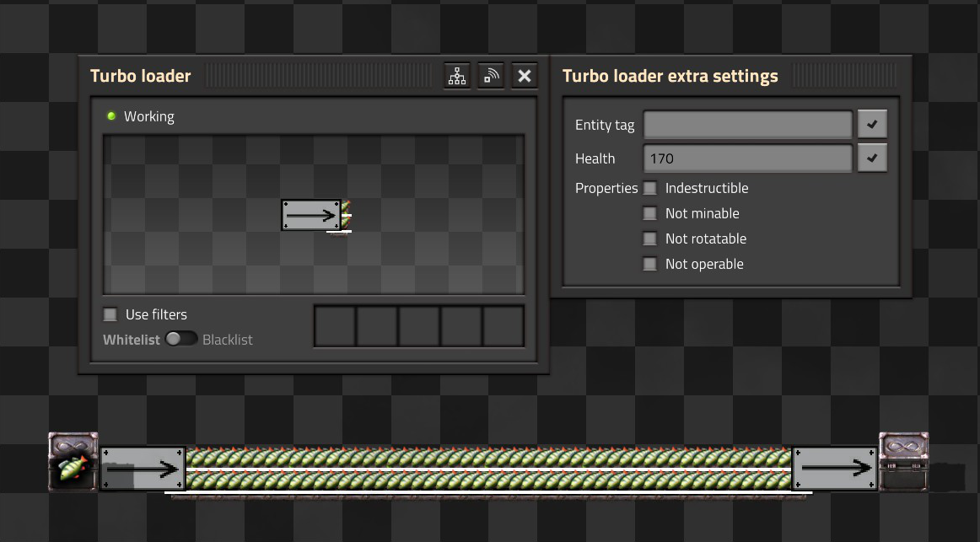Screen dimensions: 980x542
Task: Click the Health input field showing 170
Action: 747,158
